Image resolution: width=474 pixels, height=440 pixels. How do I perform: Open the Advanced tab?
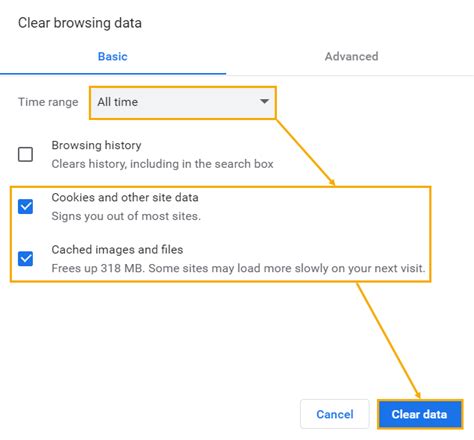[351, 56]
